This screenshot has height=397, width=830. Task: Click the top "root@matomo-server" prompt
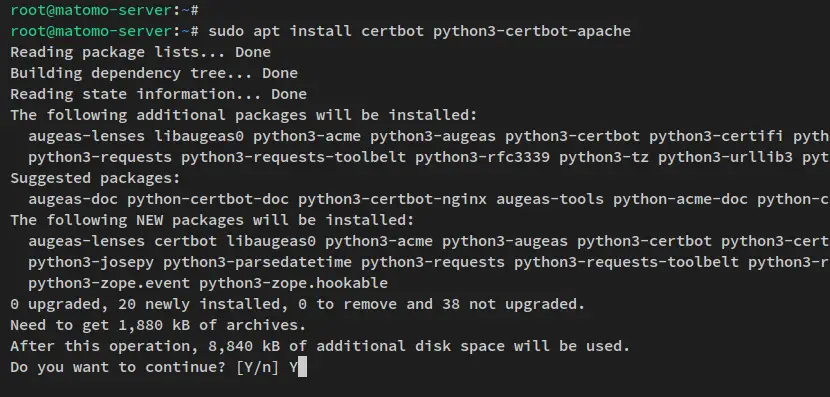(x=91, y=10)
